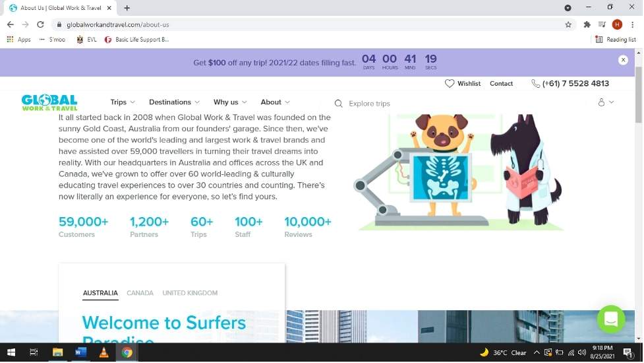This screenshot has height=363, width=644.
Task: Click the 60+ Trips statistic
Action: (x=202, y=227)
